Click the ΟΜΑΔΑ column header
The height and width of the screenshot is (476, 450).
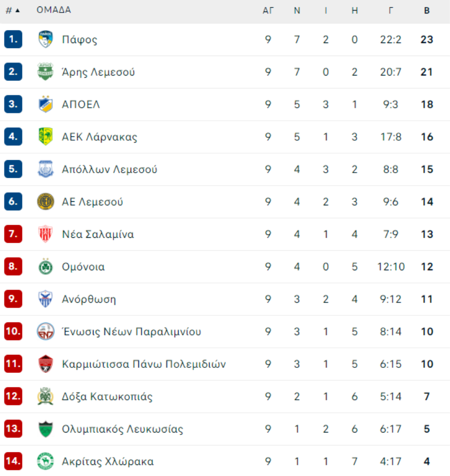tap(53, 10)
